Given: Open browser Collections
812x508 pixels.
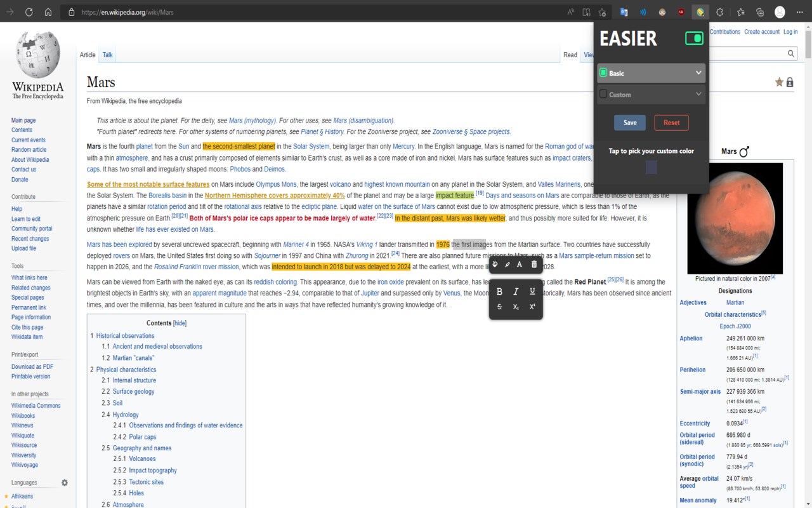Looking at the screenshot, I should coord(760,12).
